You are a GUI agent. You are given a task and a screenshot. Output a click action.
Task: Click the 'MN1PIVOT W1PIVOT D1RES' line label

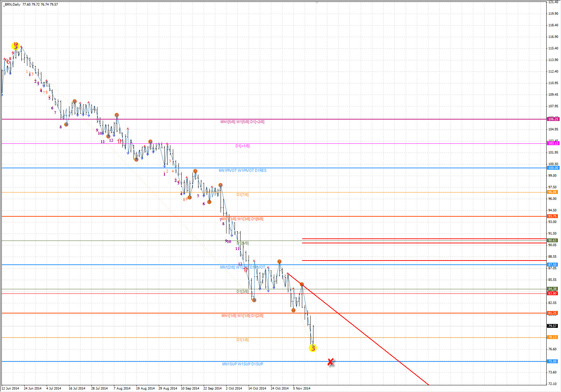click(x=242, y=171)
